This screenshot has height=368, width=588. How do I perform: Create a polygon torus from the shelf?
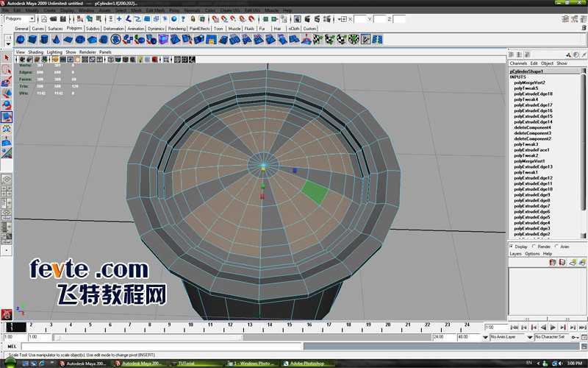[x=80, y=40]
